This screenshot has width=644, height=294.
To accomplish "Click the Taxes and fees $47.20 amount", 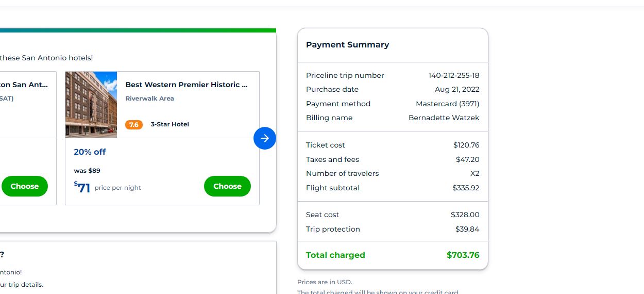I will coord(467,159).
